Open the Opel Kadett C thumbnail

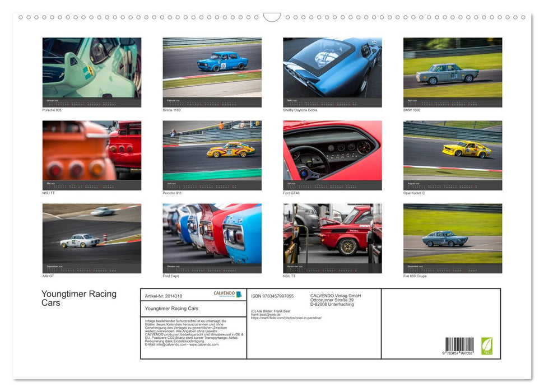[x=453, y=155]
